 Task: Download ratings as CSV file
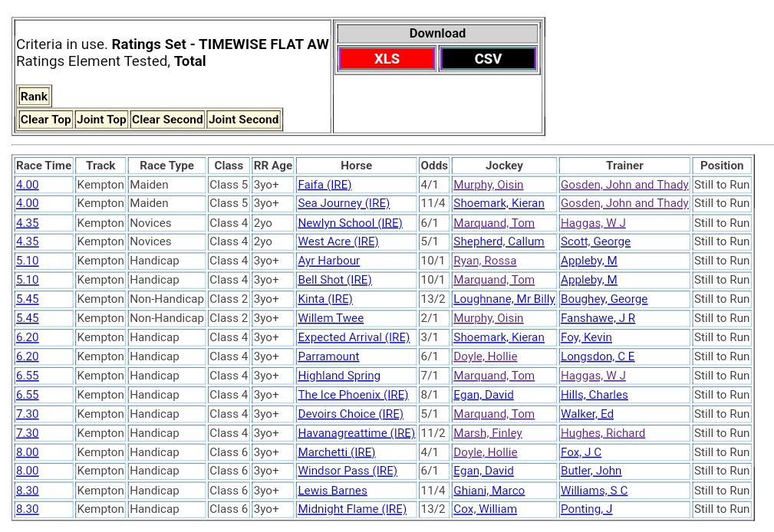[x=488, y=59]
